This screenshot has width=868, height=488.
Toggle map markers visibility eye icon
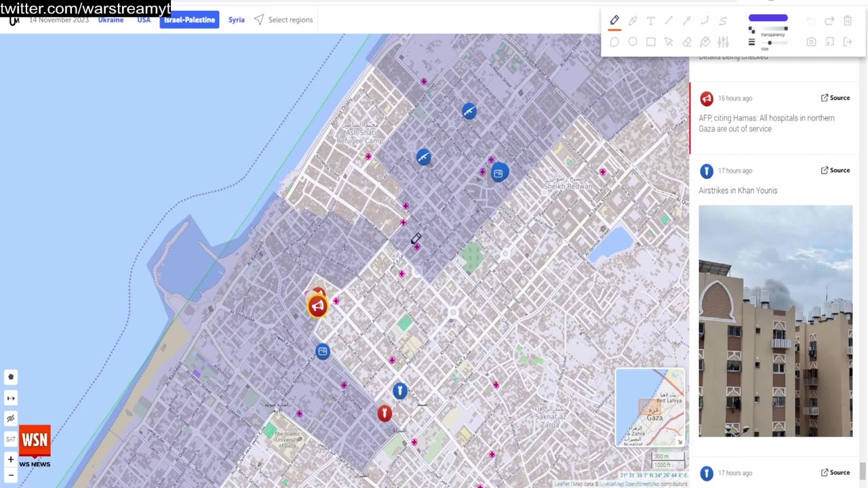(x=11, y=418)
